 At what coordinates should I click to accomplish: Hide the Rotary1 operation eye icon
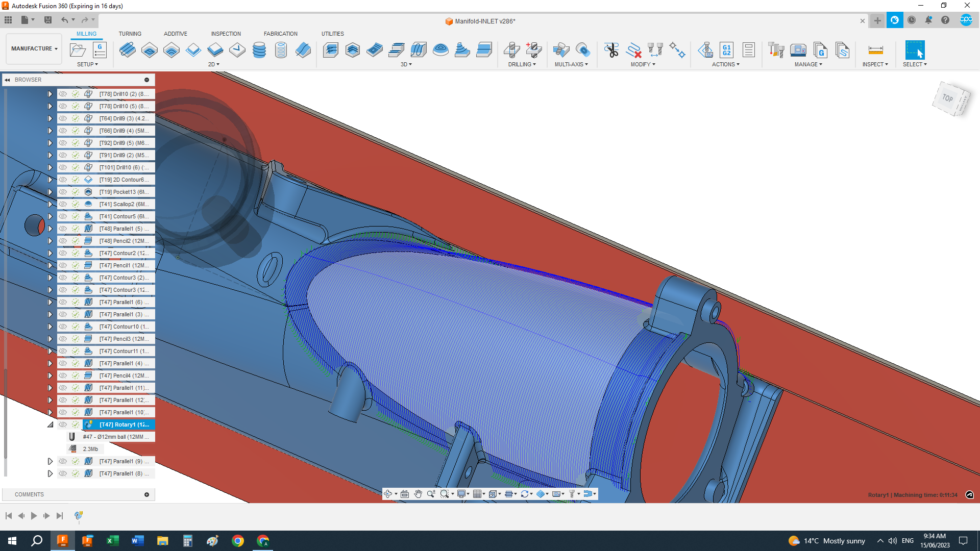tap(63, 424)
